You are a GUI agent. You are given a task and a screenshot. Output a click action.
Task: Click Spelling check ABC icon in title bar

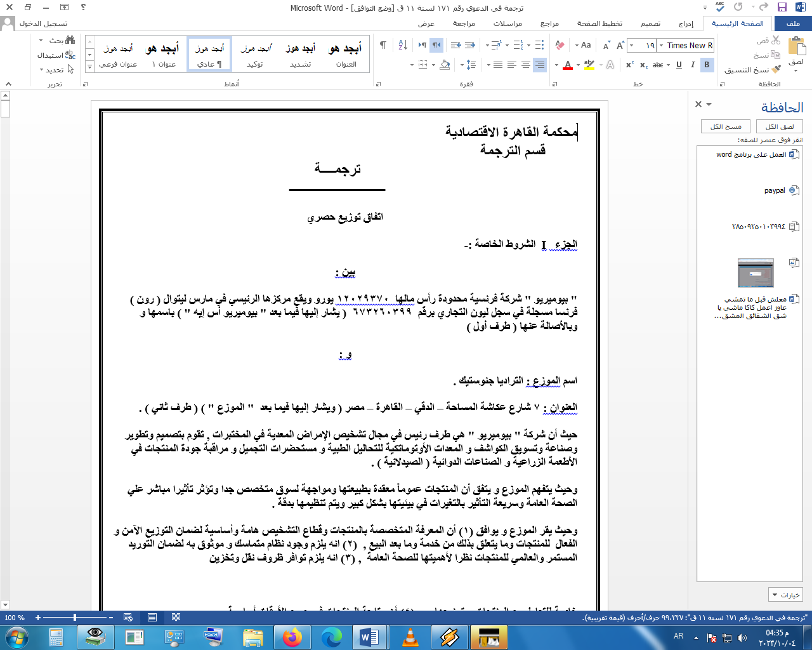720,7
